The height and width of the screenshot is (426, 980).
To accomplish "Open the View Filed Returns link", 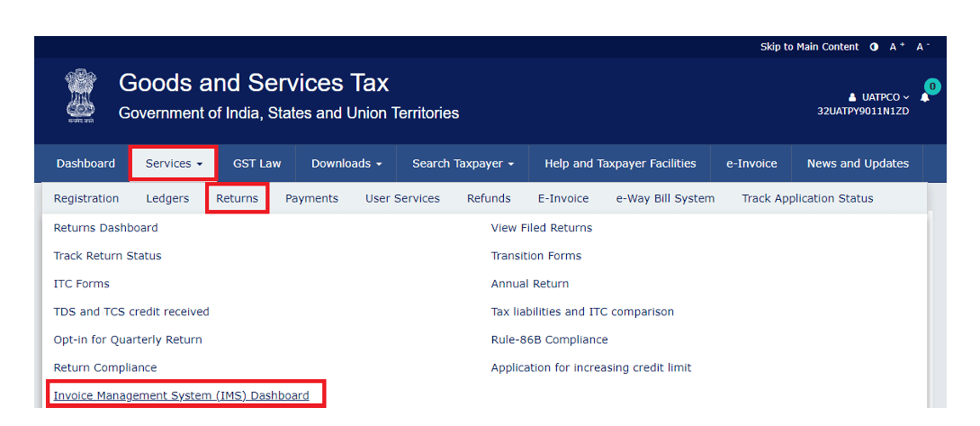I will (x=541, y=228).
